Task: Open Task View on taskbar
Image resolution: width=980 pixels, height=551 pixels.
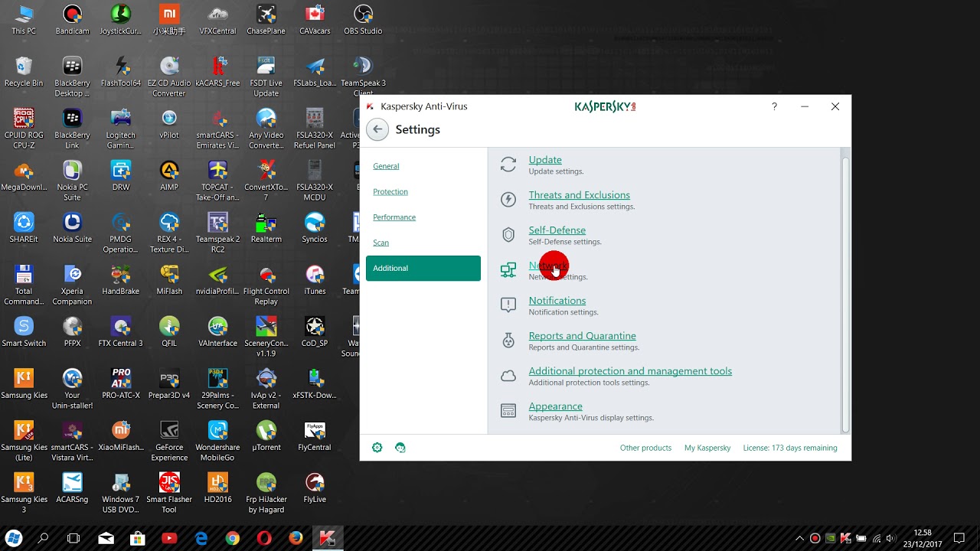Action: [x=73, y=539]
